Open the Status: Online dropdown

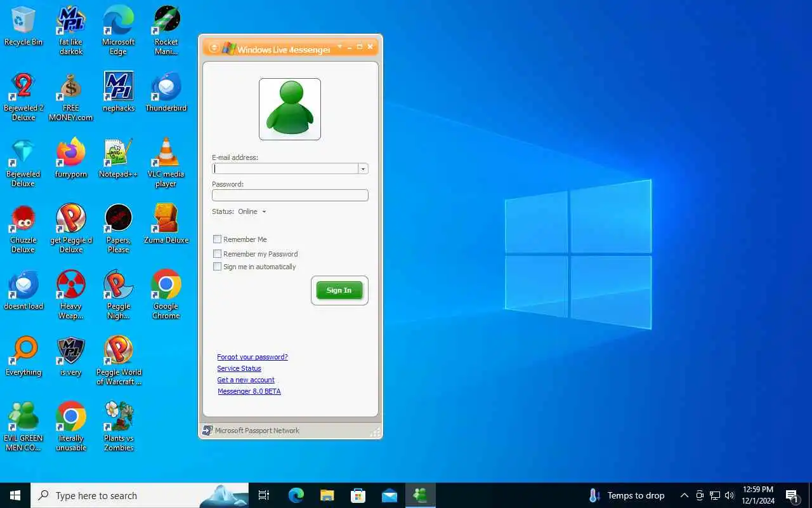[251, 211]
